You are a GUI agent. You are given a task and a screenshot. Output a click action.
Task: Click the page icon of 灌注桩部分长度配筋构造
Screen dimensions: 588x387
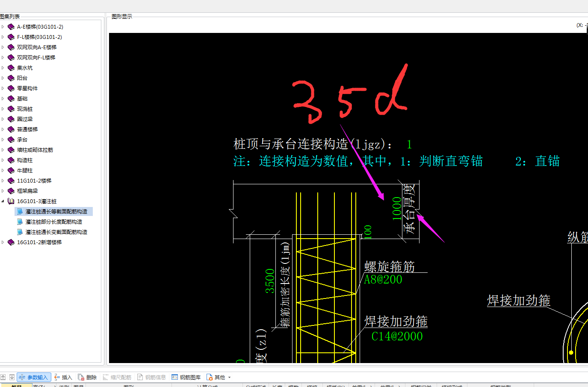20,222
